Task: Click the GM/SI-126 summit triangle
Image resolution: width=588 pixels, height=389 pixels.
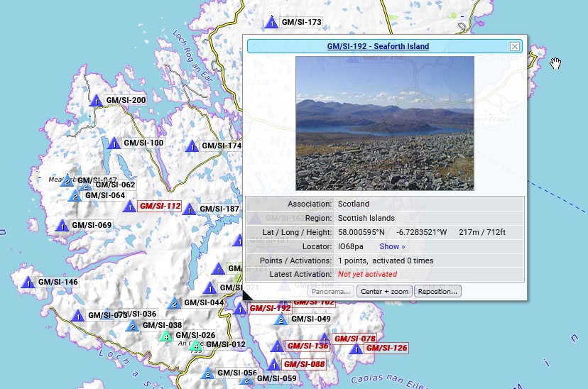Action: 356,349
